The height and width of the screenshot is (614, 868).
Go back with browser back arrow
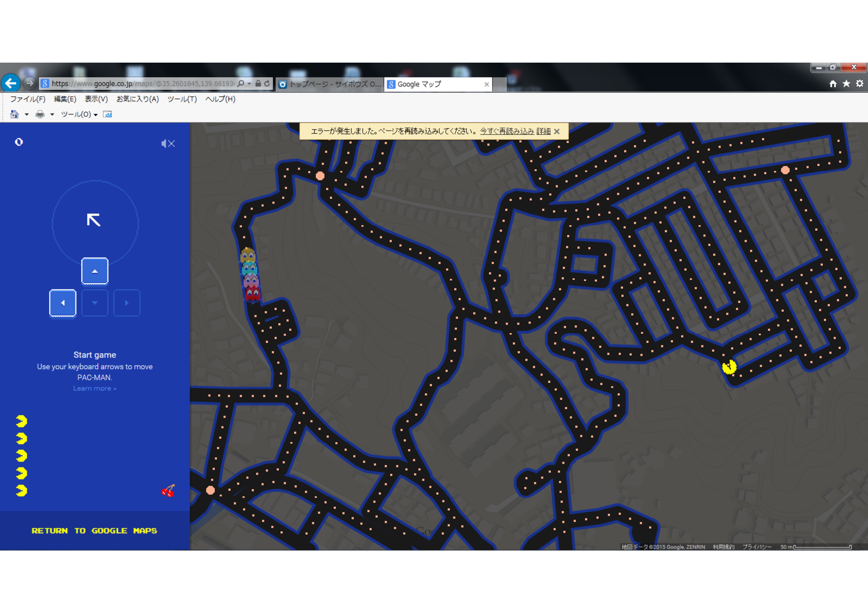11,83
